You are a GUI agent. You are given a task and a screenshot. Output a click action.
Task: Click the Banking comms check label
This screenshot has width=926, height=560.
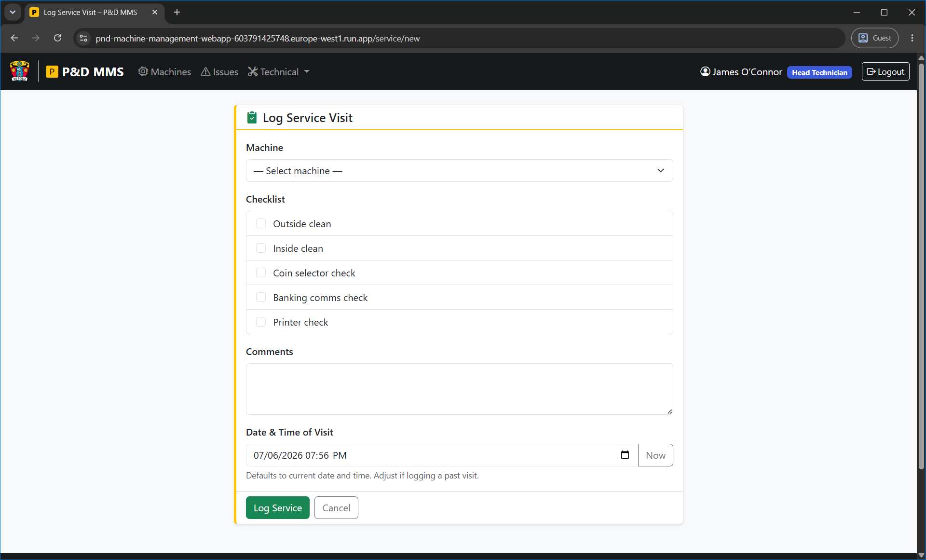click(320, 298)
